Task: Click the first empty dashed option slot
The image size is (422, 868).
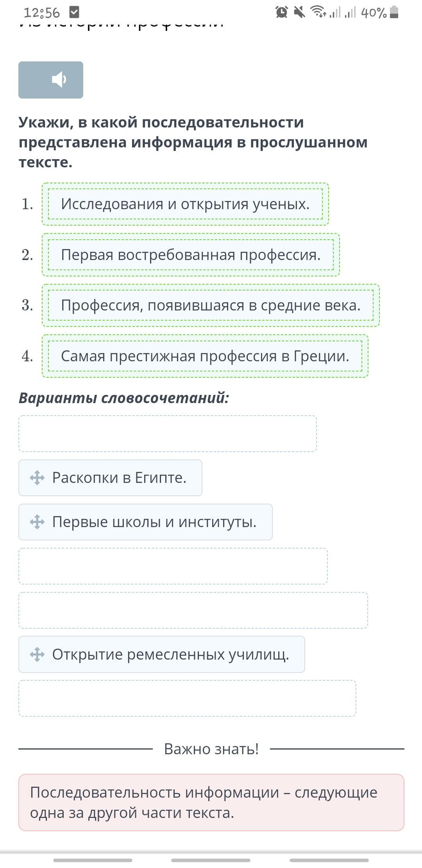Action: (x=167, y=434)
